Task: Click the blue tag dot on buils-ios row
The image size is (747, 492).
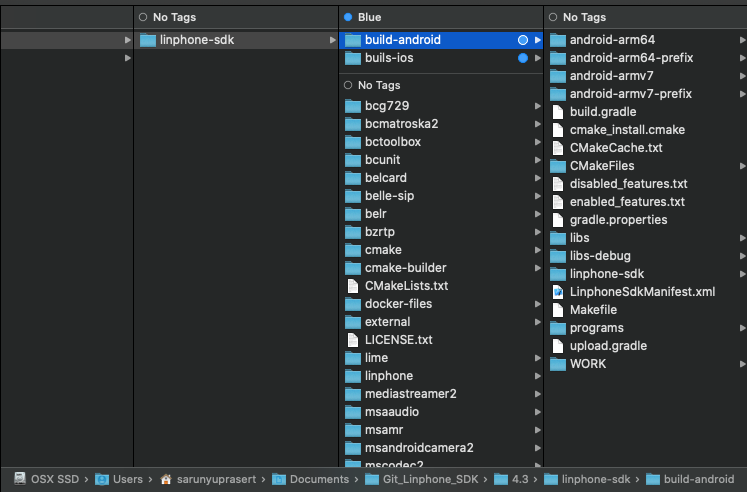Action: tap(523, 58)
